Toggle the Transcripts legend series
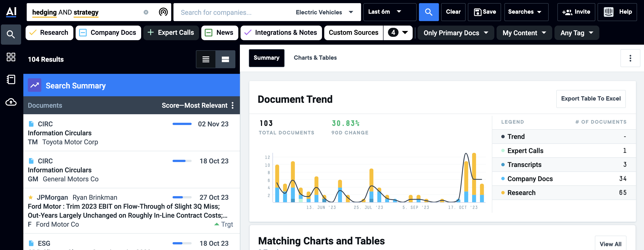644x250 pixels. 564,164
